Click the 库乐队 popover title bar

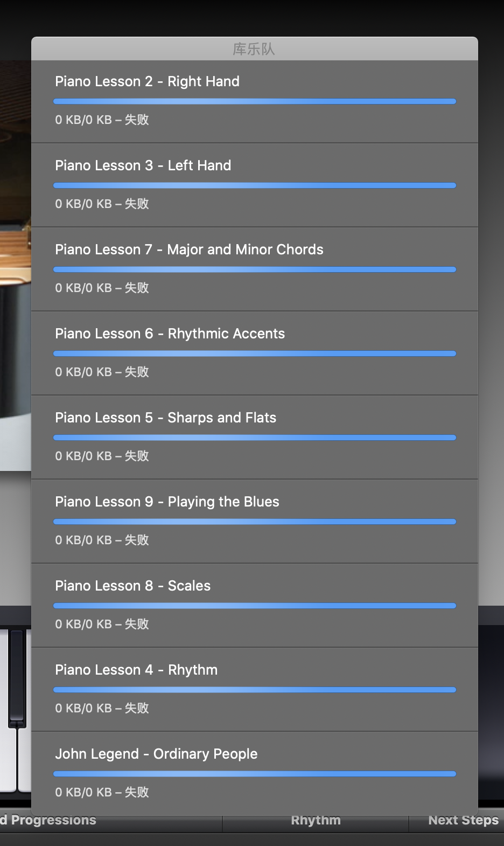coord(254,49)
